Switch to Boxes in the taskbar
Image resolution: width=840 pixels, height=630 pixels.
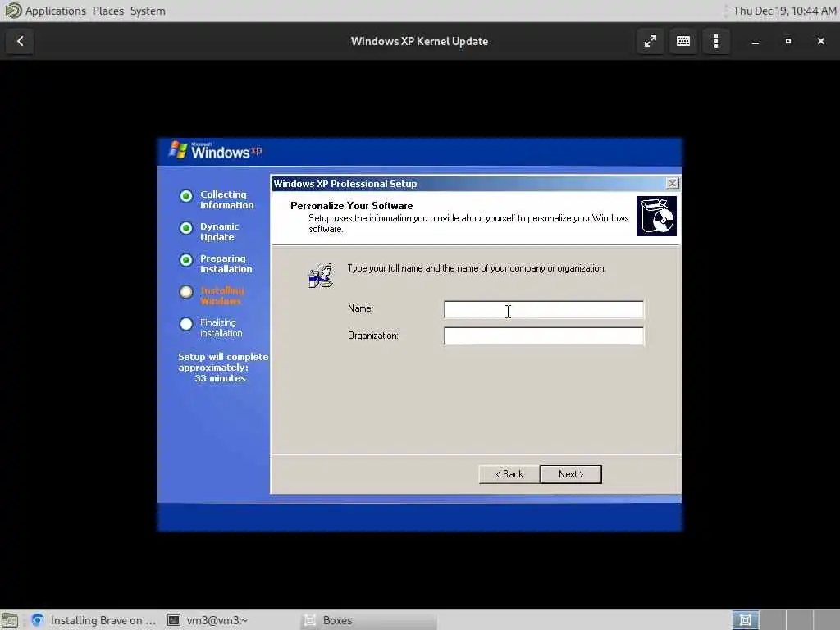click(x=368, y=620)
